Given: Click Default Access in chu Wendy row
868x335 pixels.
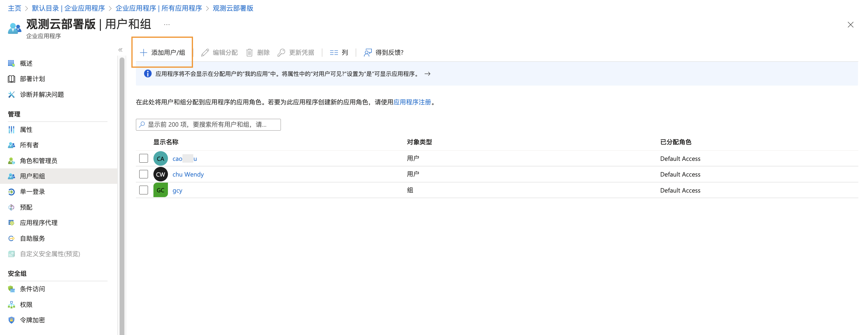Looking at the screenshot, I should point(680,174).
